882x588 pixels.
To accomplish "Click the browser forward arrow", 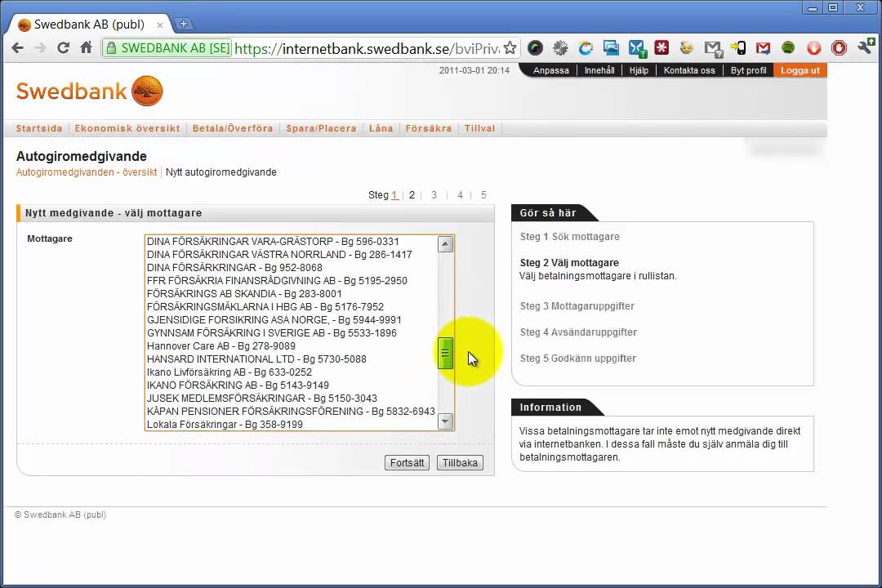I will point(40,48).
